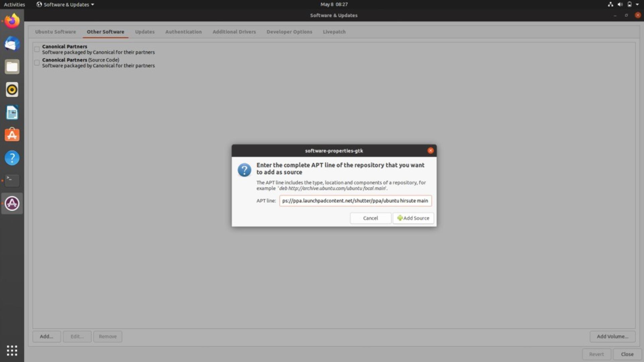Viewport: 644px width, 362px height.
Task: Cancel the APT line dialog
Action: tap(370, 218)
